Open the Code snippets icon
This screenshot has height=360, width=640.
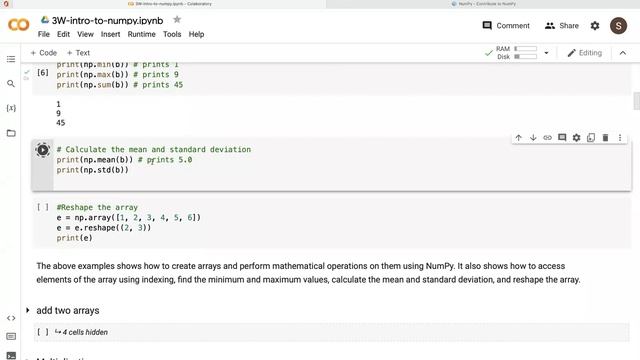tap(11, 318)
